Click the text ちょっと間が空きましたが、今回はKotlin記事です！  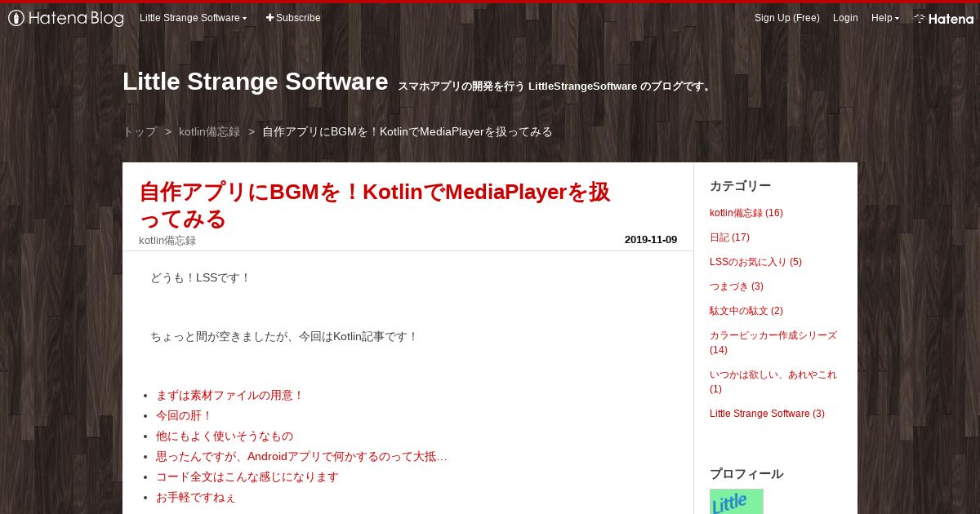[x=284, y=336]
